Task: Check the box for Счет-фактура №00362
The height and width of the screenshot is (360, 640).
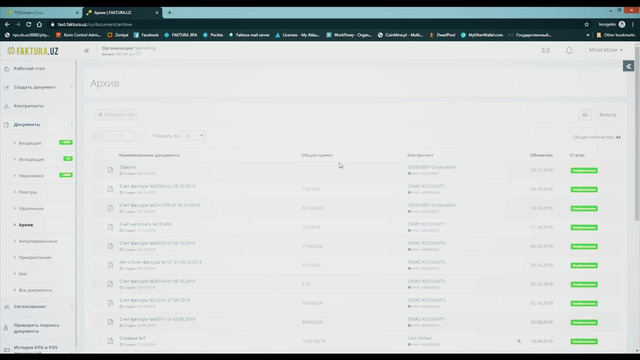Action: click(98, 189)
